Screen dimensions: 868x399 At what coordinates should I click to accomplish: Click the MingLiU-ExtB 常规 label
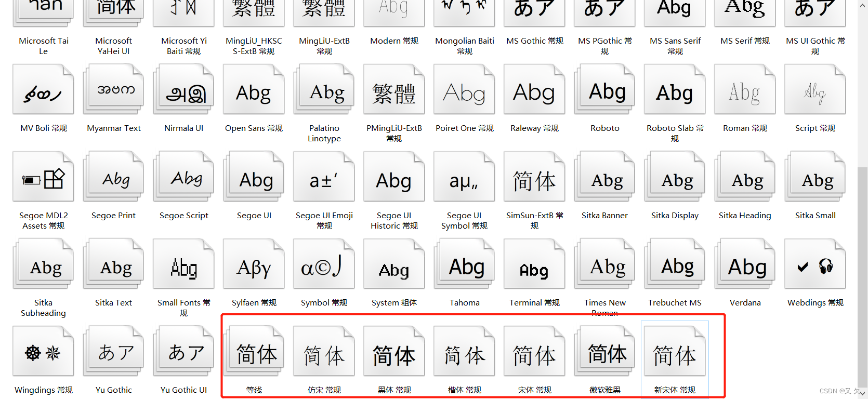(324, 46)
